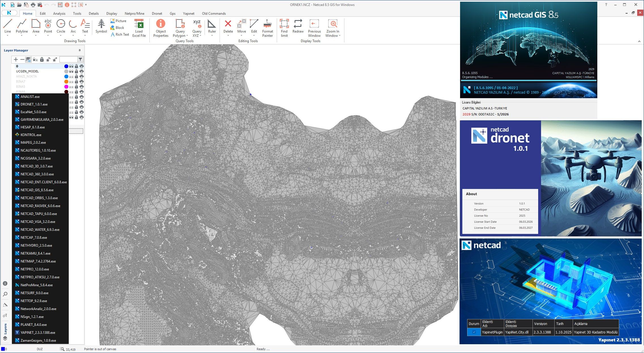The width and height of the screenshot is (644, 353).
Task: Open quick access toolbar customize dropdown
Action: (x=86, y=5)
